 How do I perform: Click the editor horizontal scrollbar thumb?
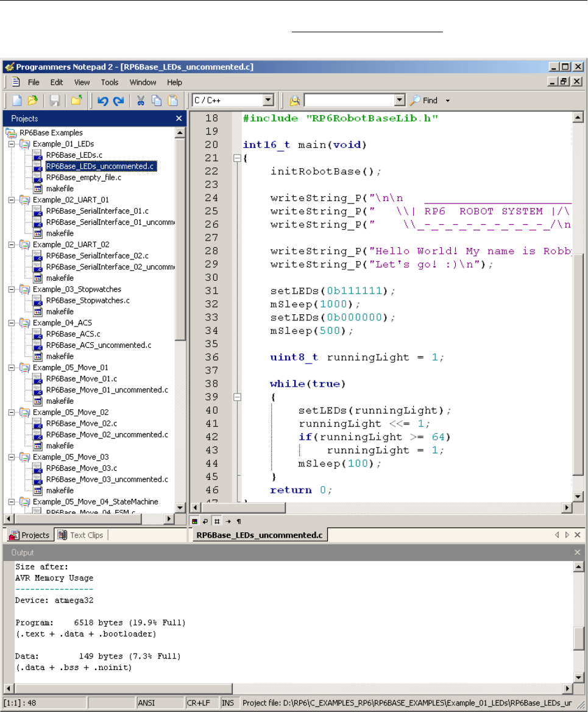[x=243, y=508]
